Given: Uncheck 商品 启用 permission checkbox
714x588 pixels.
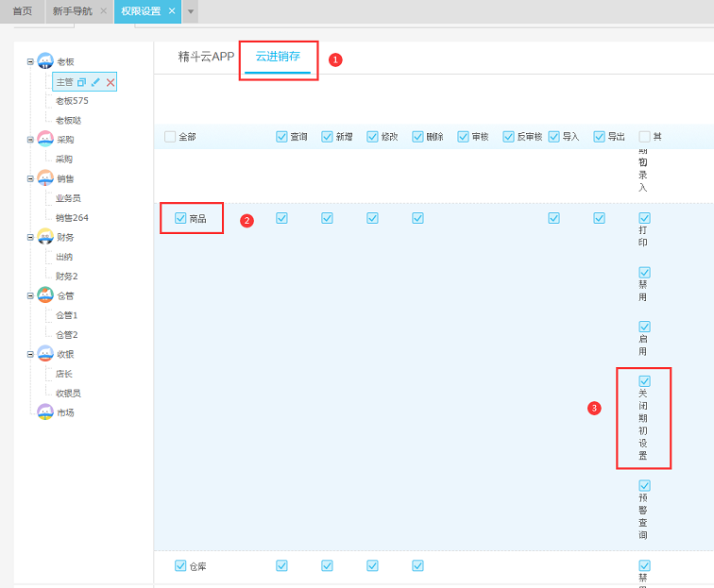Looking at the screenshot, I should [x=644, y=327].
